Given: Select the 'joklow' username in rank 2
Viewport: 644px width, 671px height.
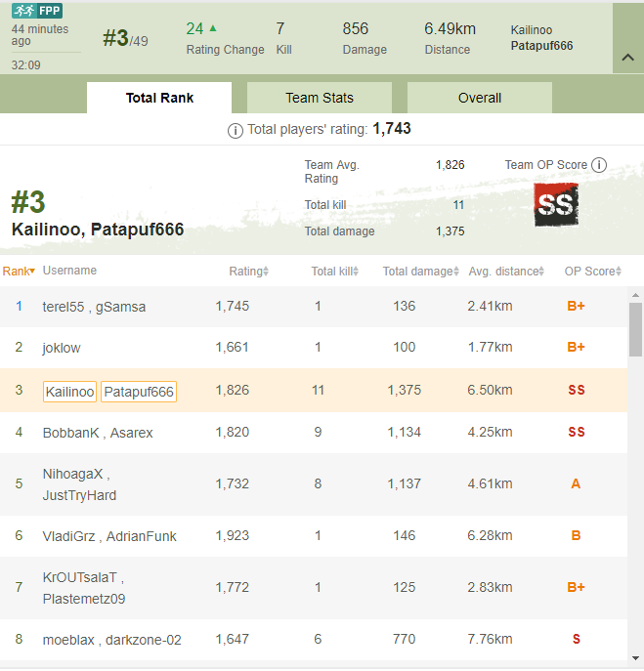Looking at the screenshot, I should pyautogui.click(x=62, y=348).
